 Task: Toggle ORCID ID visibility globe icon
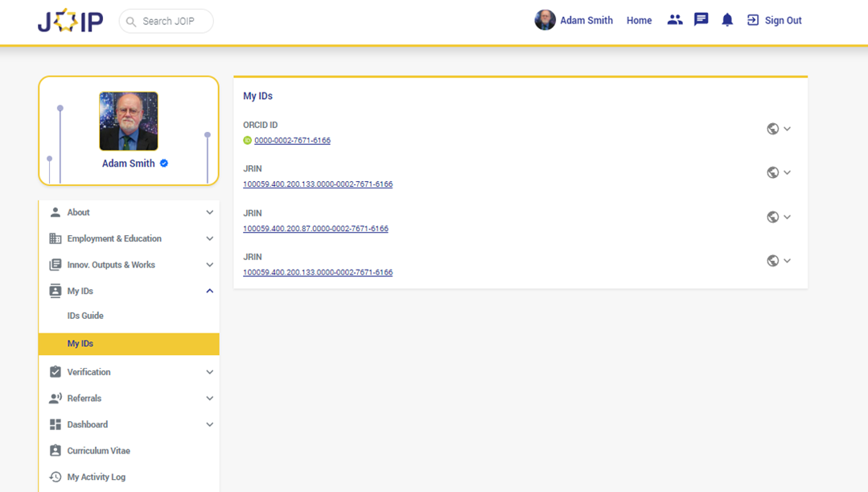point(772,129)
